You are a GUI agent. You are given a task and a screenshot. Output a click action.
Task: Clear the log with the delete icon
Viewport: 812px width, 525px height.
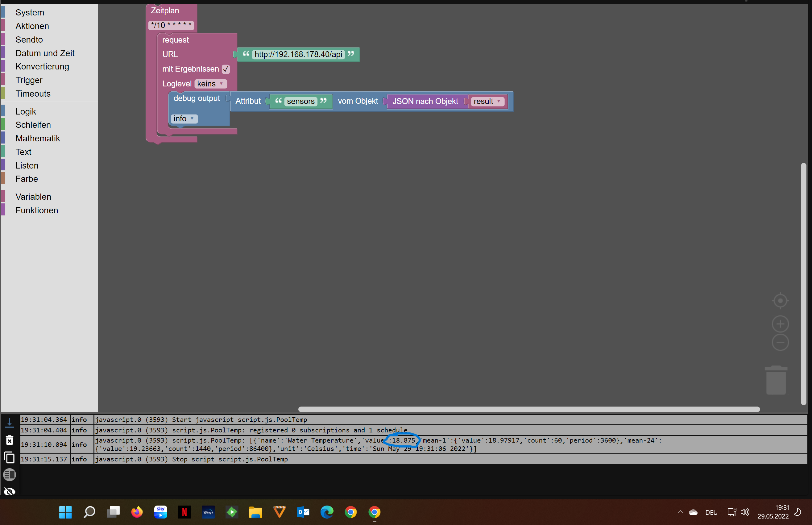pyautogui.click(x=10, y=440)
